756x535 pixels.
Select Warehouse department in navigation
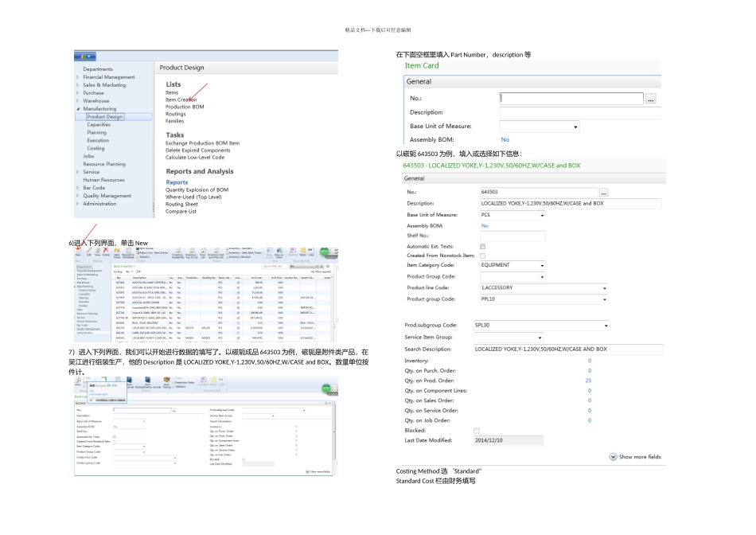point(96,101)
